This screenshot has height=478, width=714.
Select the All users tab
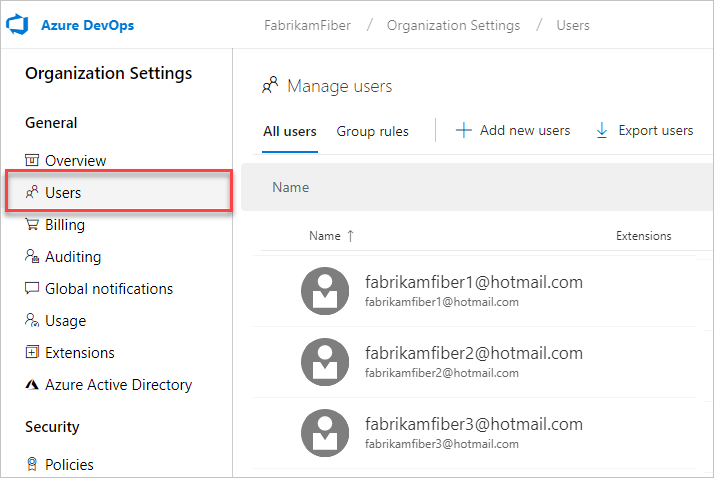coord(290,131)
